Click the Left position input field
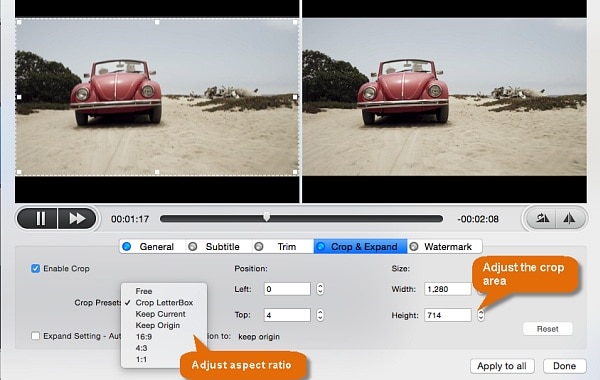The height and width of the screenshot is (380, 600). (287, 289)
